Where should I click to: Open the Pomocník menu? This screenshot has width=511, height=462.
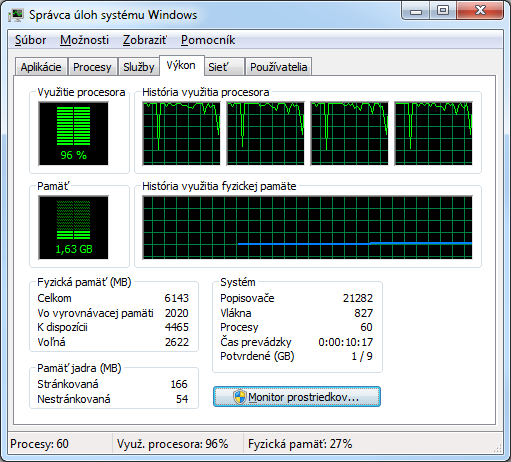point(208,40)
